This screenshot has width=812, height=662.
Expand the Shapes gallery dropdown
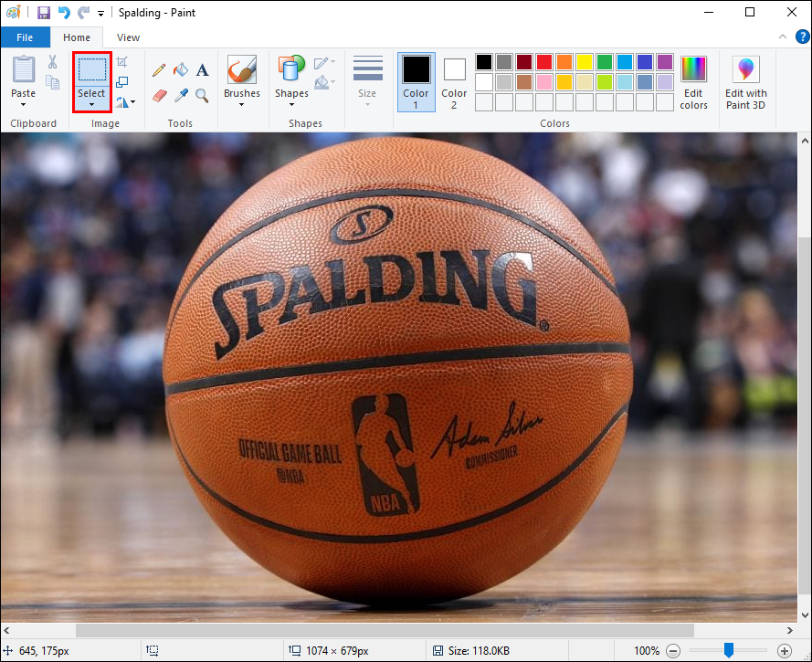pos(291,104)
